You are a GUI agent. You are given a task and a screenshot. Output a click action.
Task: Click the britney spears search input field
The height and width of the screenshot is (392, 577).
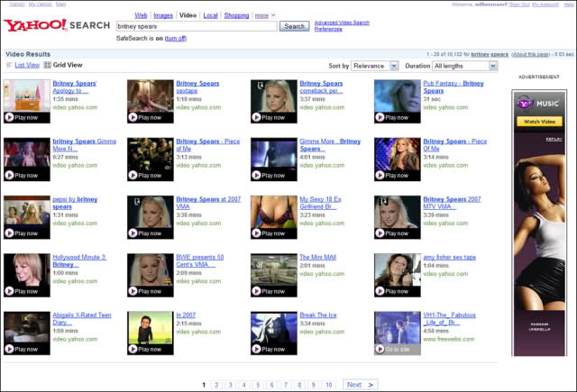coord(197,26)
